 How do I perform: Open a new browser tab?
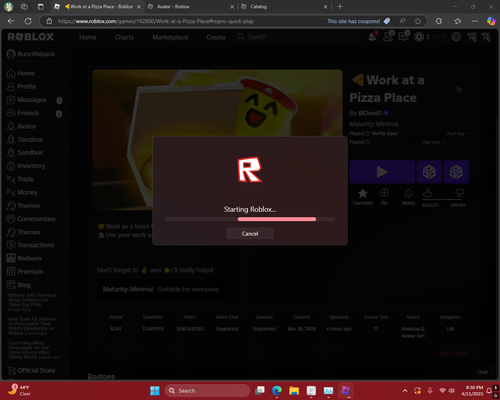point(340,7)
